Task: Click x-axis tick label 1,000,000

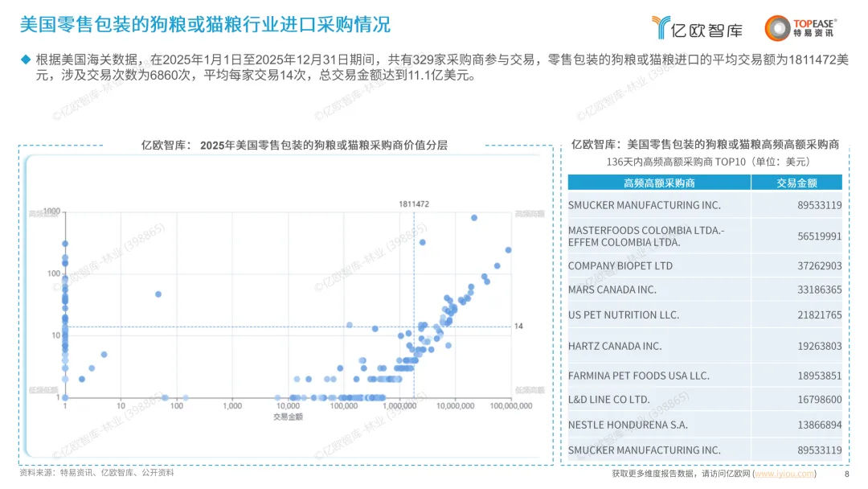Action: [399, 406]
